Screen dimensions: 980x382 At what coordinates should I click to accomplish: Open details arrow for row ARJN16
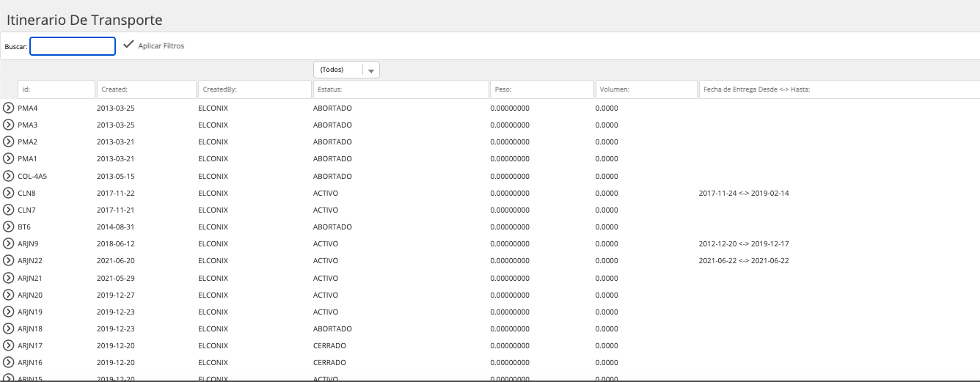[x=9, y=362]
